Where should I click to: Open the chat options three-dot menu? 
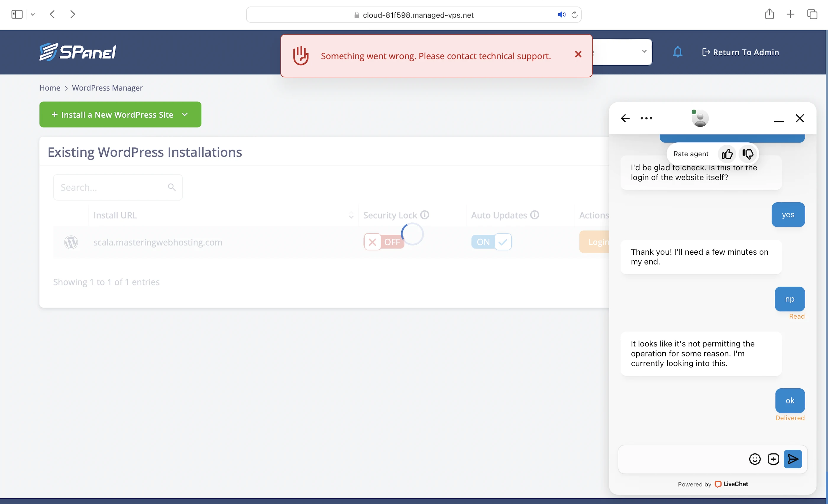click(x=646, y=118)
